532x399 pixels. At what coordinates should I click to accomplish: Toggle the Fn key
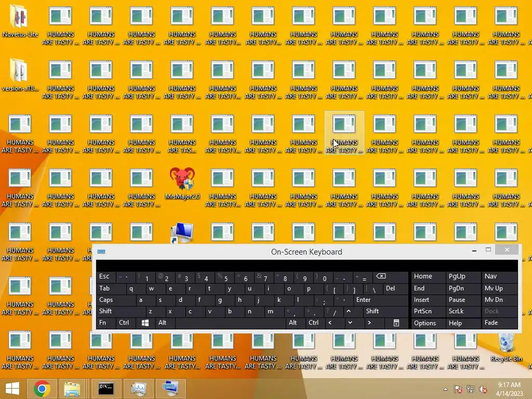tap(106, 323)
